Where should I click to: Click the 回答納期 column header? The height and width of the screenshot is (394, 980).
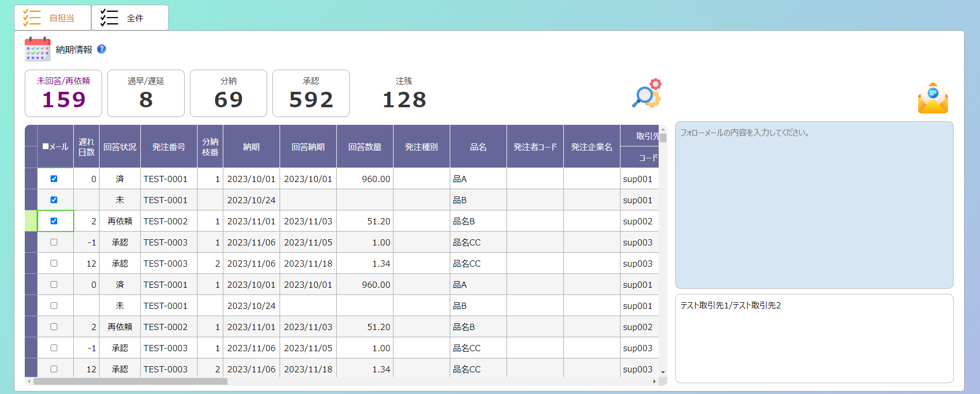(308, 146)
